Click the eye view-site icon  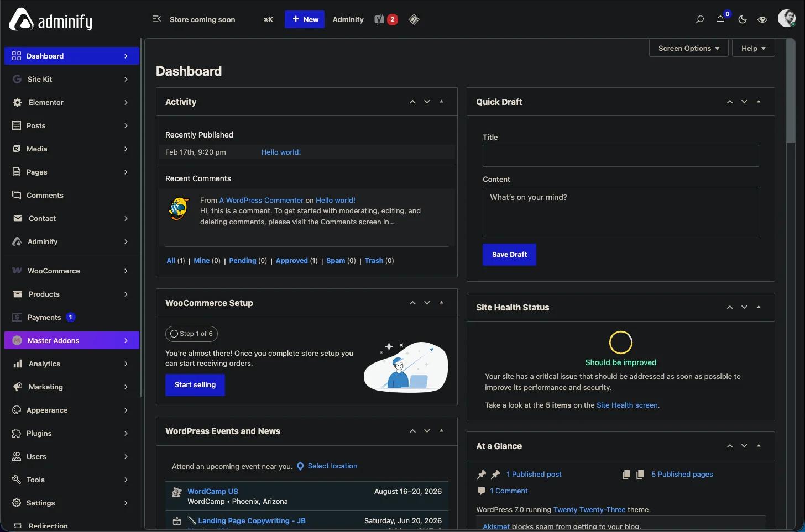pos(762,19)
